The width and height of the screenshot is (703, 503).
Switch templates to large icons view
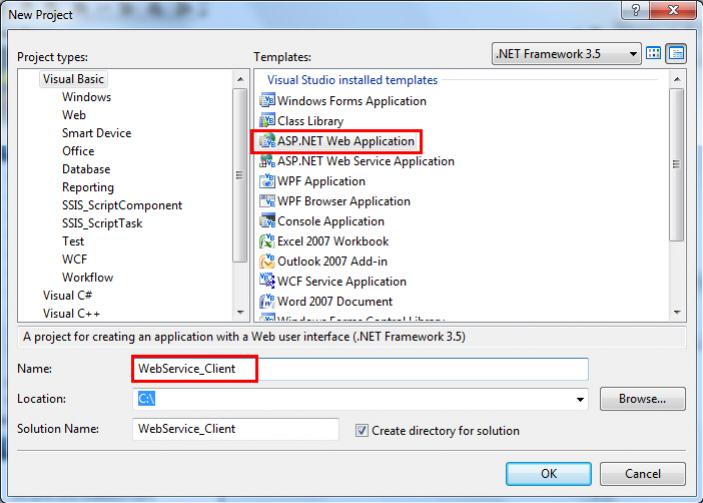(x=654, y=54)
